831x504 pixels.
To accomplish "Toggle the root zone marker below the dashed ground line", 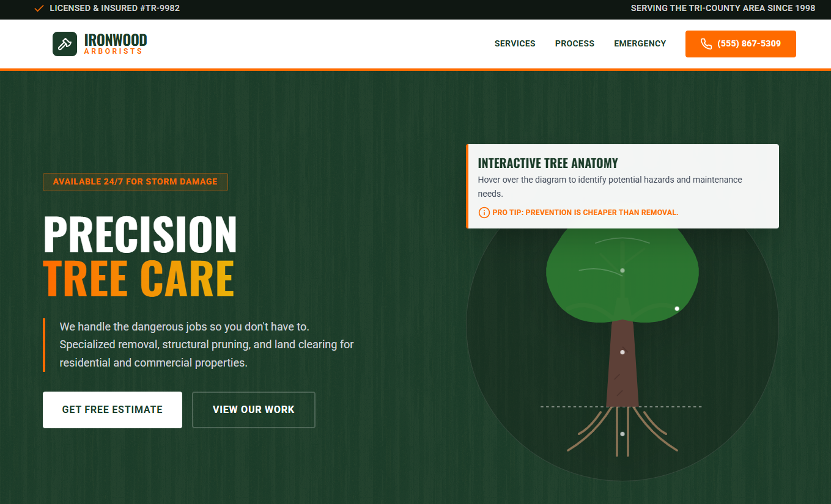I will pyautogui.click(x=623, y=434).
